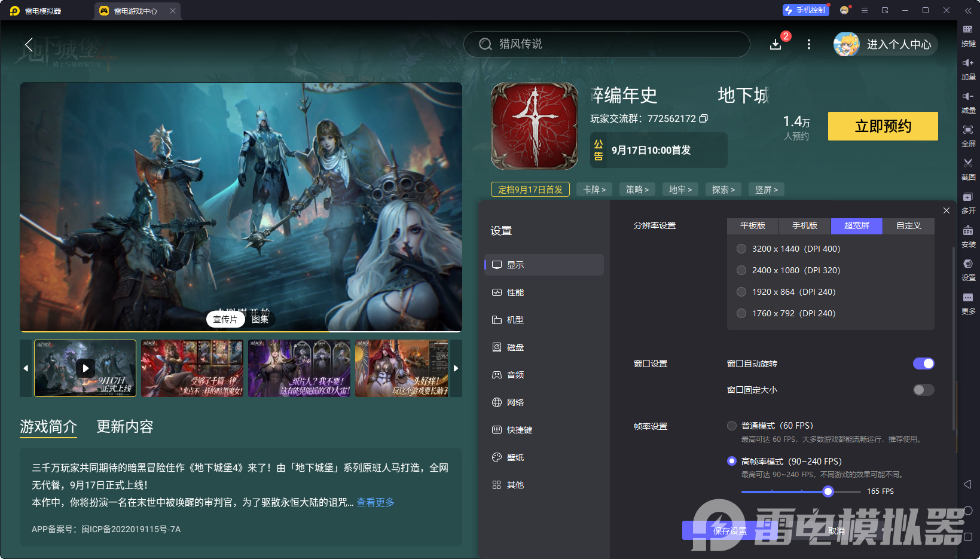Open 性能 settings section
Screen dimensions: 980x559
click(544, 292)
